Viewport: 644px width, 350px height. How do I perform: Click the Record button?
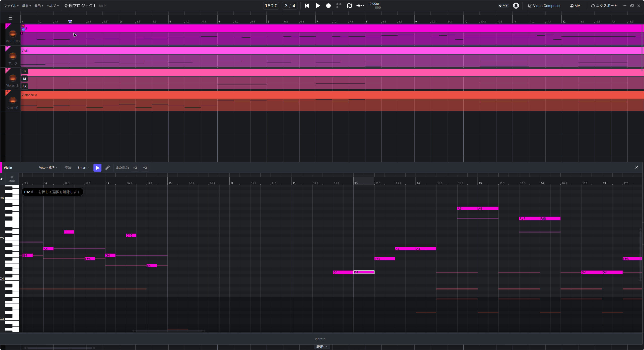(328, 6)
